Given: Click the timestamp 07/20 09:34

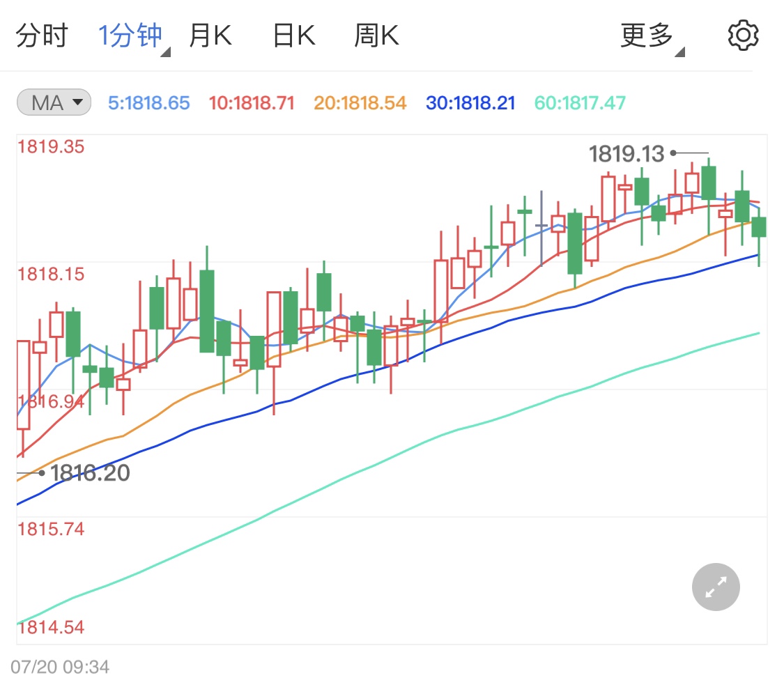Looking at the screenshot, I should coord(60,667).
